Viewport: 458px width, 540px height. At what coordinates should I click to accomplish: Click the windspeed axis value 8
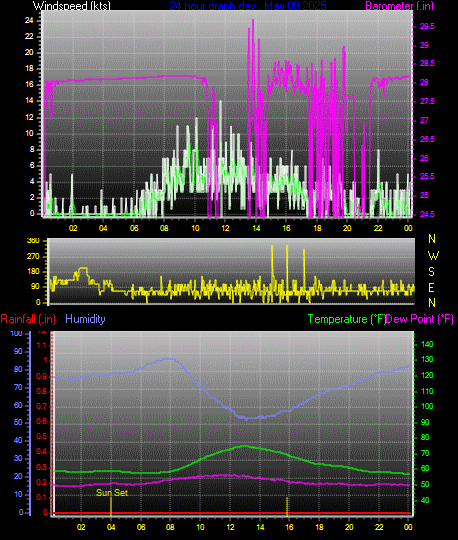pos(32,149)
